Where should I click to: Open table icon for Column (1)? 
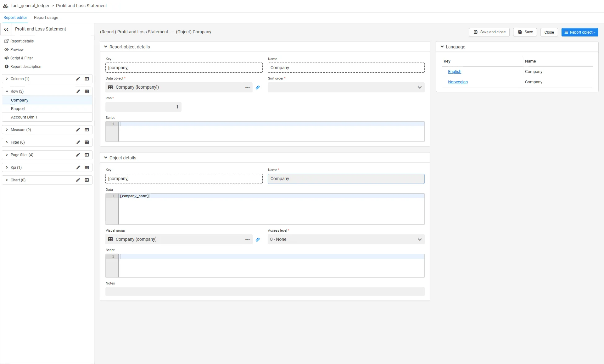point(87,79)
